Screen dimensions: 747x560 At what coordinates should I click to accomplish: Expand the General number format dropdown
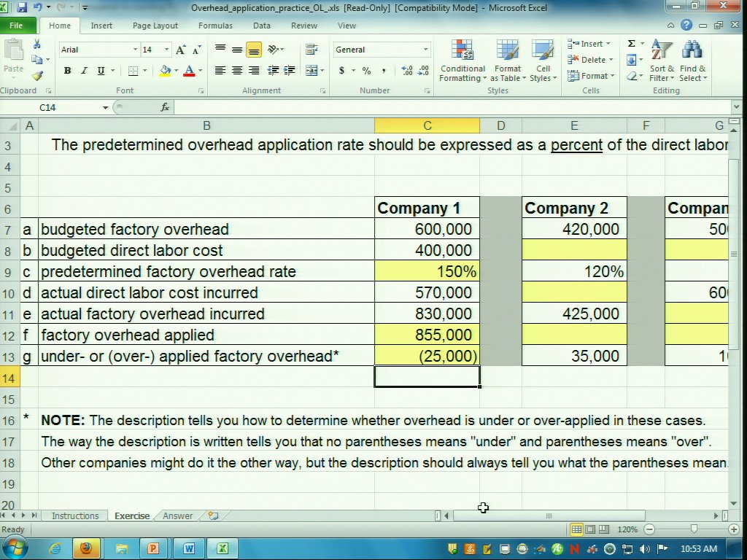[425, 50]
